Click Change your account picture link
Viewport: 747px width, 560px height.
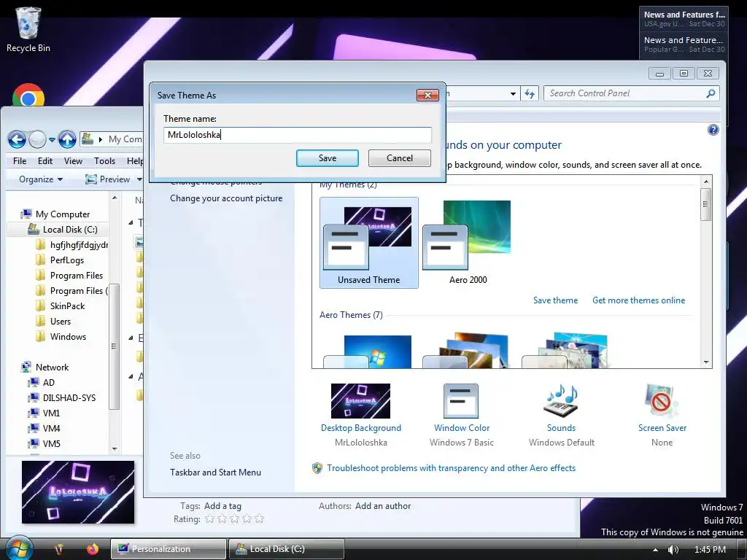(226, 198)
